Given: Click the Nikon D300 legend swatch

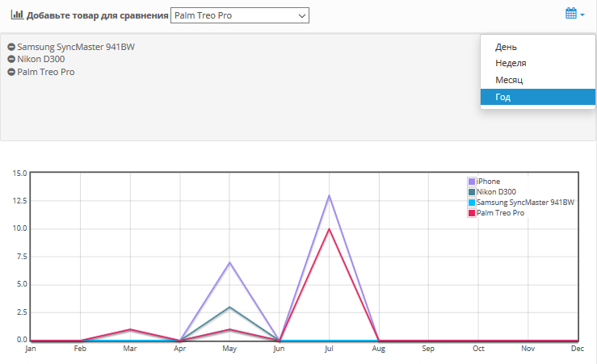Looking at the screenshot, I should (x=472, y=192).
